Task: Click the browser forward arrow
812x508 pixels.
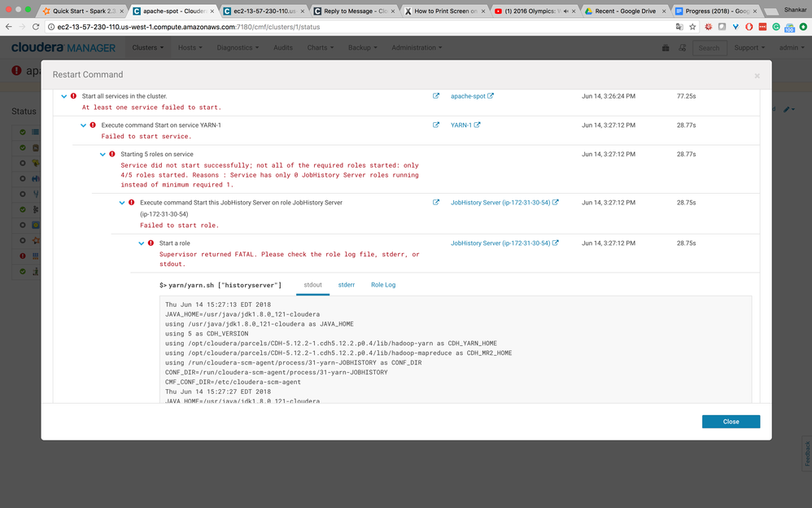Action: 22,27
